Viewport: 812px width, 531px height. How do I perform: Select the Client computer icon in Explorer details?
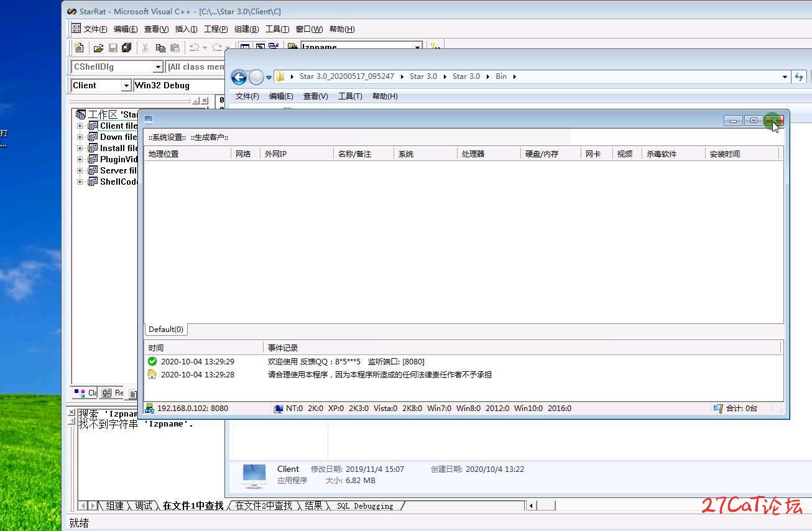[254, 475]
